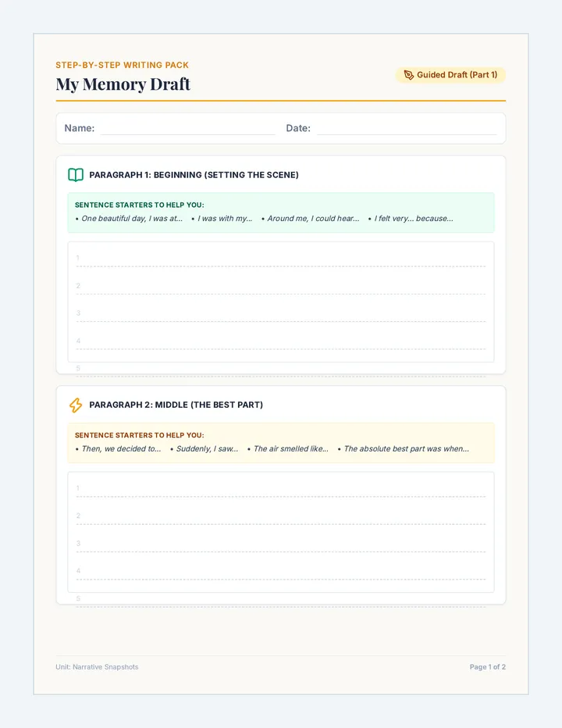Click 'PARAGRAPH 1: BEGINNING (SETTING THE SCENE)' heading
Screen dimensions: 562x728
coord(194,175)
